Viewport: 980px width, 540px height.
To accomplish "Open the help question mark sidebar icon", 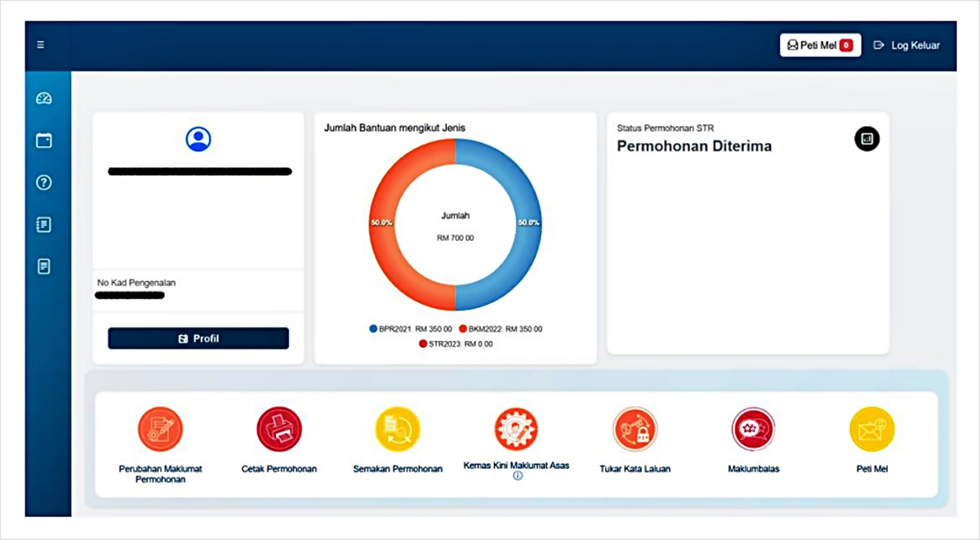I will point(44,183).
